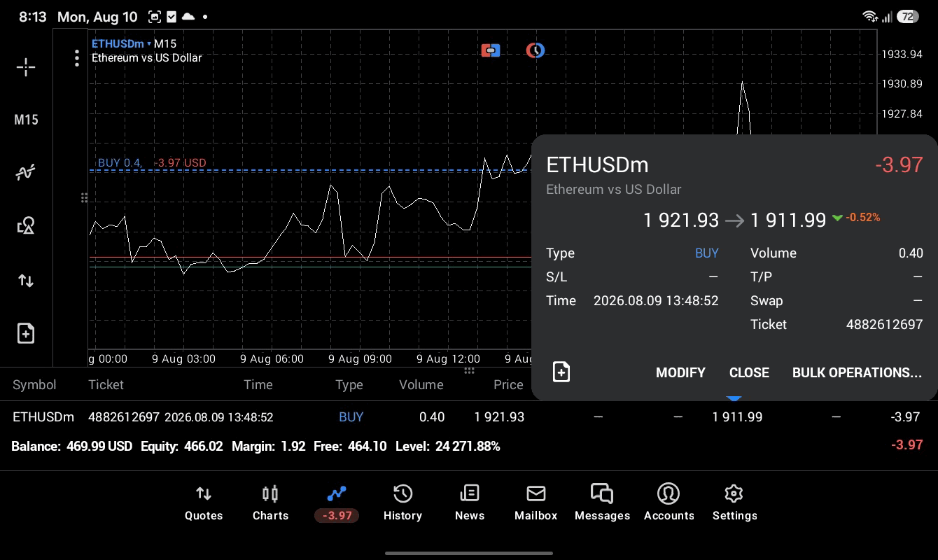Tap the CLOSE position button

pyautogui.click(x=749, y=372)
